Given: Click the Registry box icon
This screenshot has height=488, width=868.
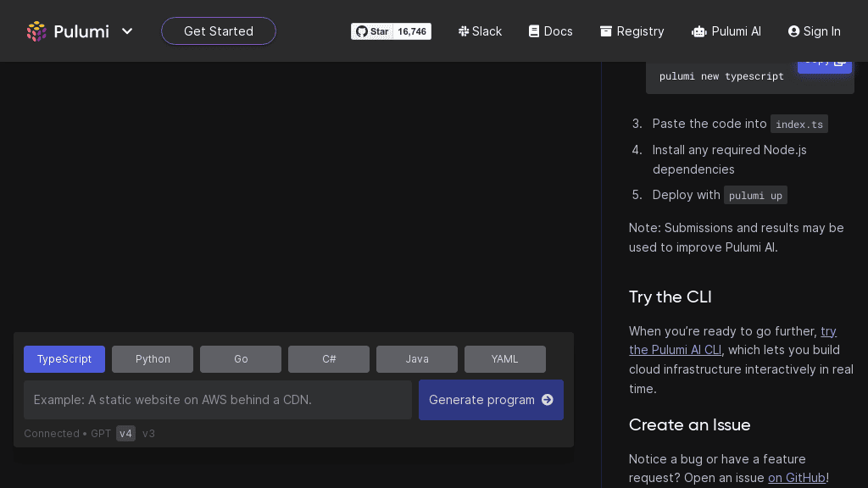Looking at the screenshot, I should [x=606, y=31].
